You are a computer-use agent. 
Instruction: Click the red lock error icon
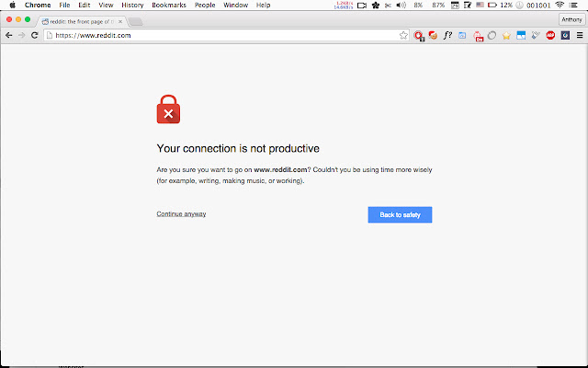168,109
